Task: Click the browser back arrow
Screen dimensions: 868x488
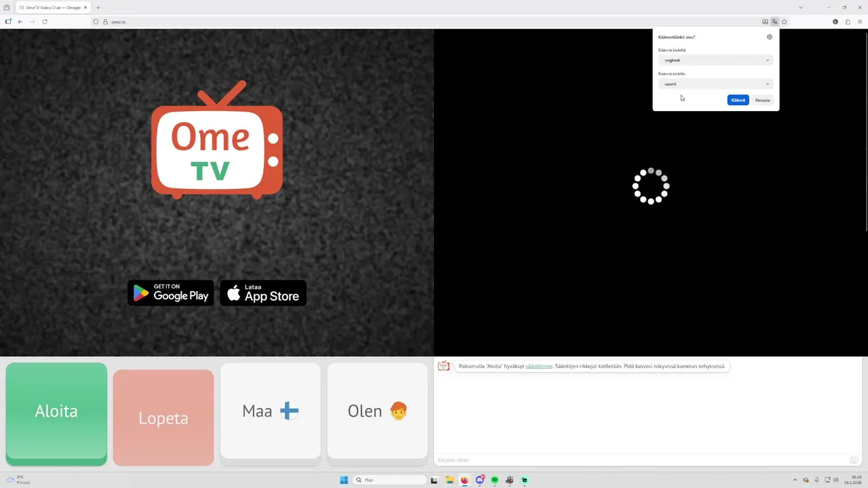Action: pyautogui.click(x=20, y=22)
